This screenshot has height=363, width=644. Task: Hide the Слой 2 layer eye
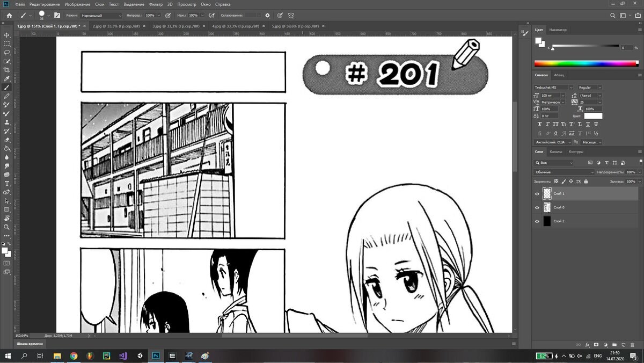pyautogui.click(x=537, y=221)
